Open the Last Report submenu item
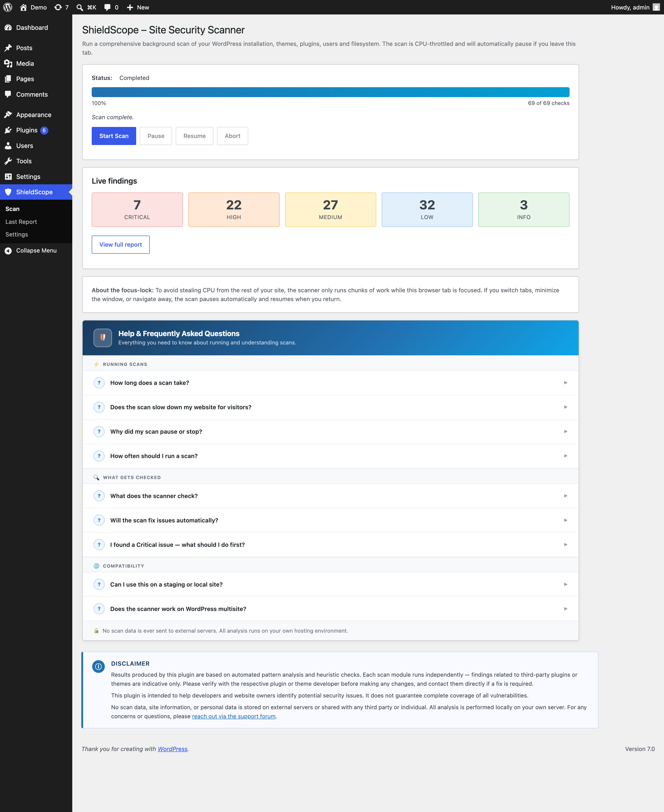 [21, 222]
